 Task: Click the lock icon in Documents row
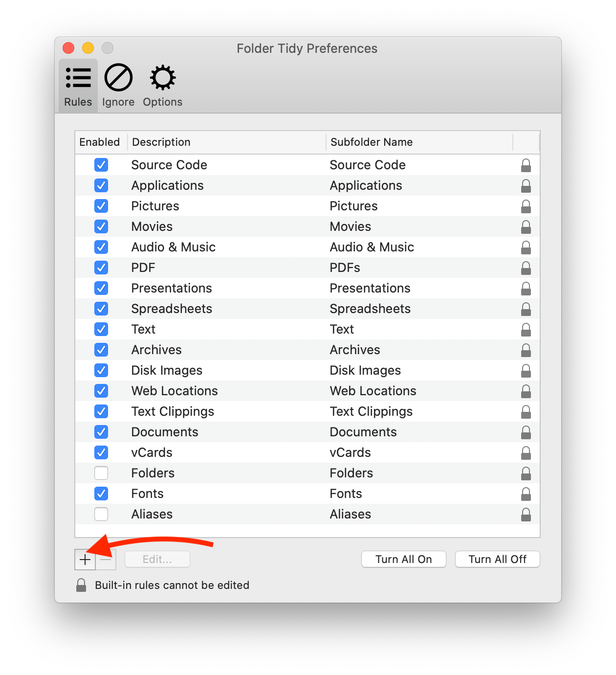pos(526,432)
